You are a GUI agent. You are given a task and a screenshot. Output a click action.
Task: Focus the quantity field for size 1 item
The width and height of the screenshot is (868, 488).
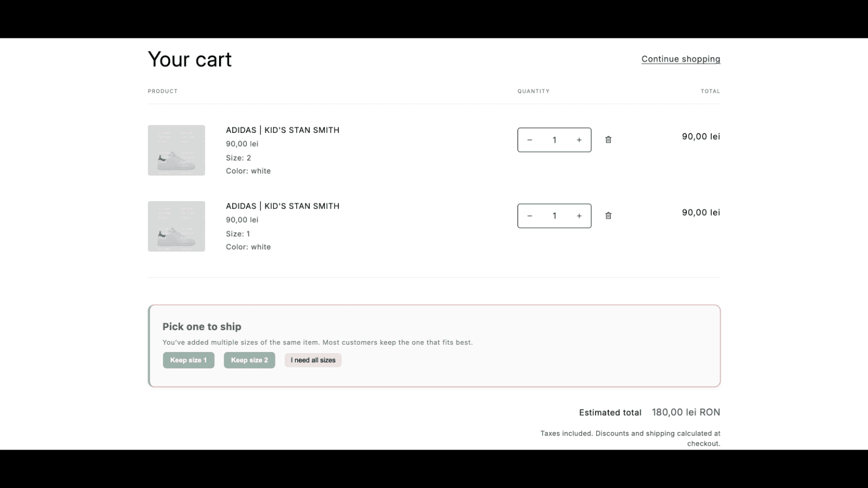tap(554, 216)
